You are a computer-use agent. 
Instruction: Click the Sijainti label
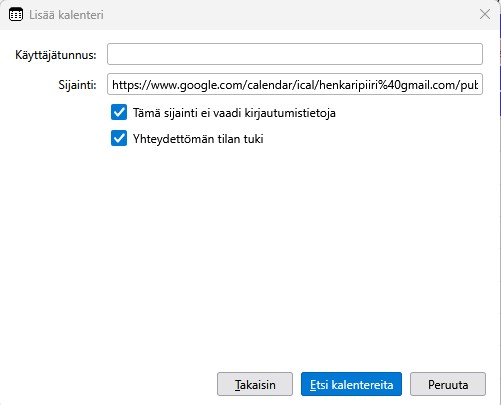point(77,85)
